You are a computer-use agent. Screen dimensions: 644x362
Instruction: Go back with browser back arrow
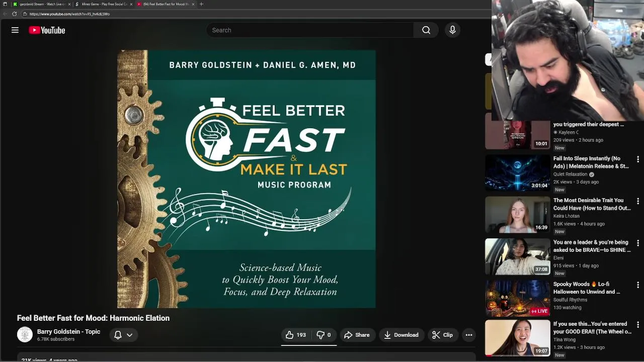tap(5, 14)
